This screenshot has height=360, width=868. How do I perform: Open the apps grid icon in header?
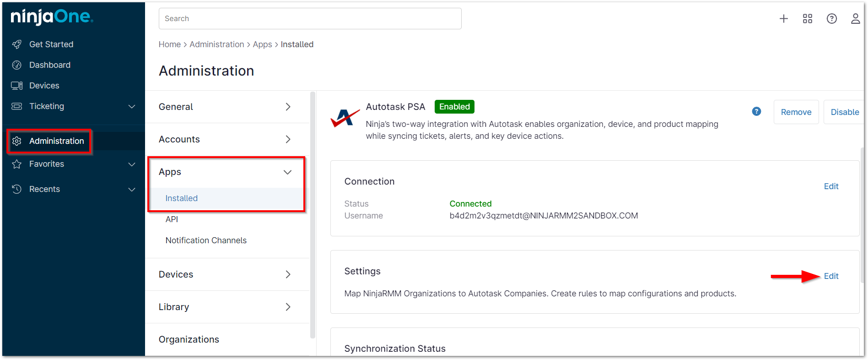(808, 18)
